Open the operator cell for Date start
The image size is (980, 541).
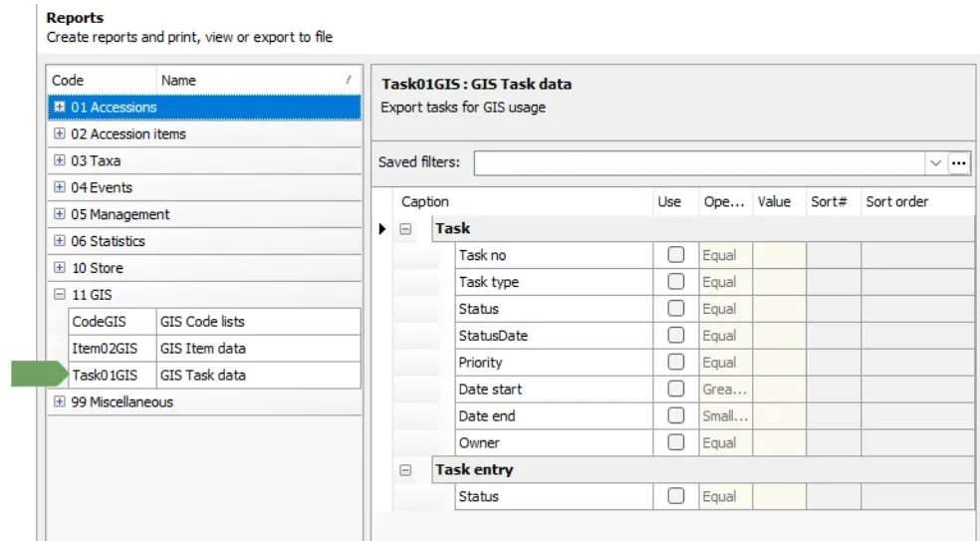[726, 389]
